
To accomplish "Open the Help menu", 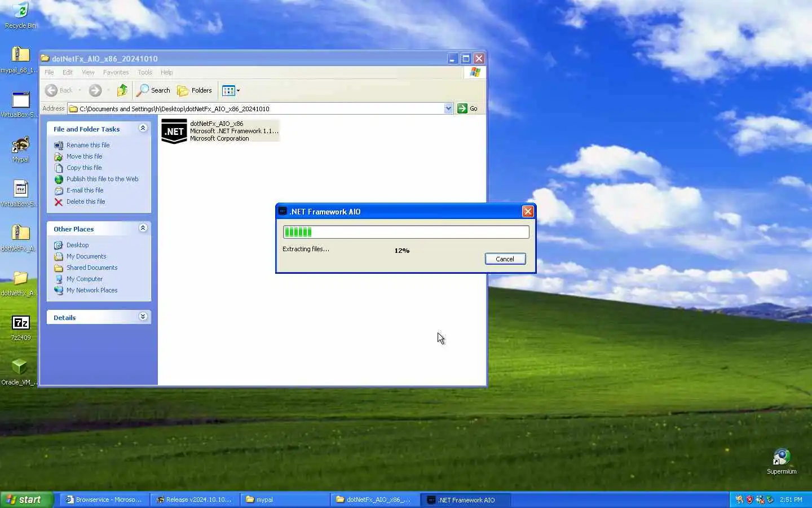I will pos(166,72).
